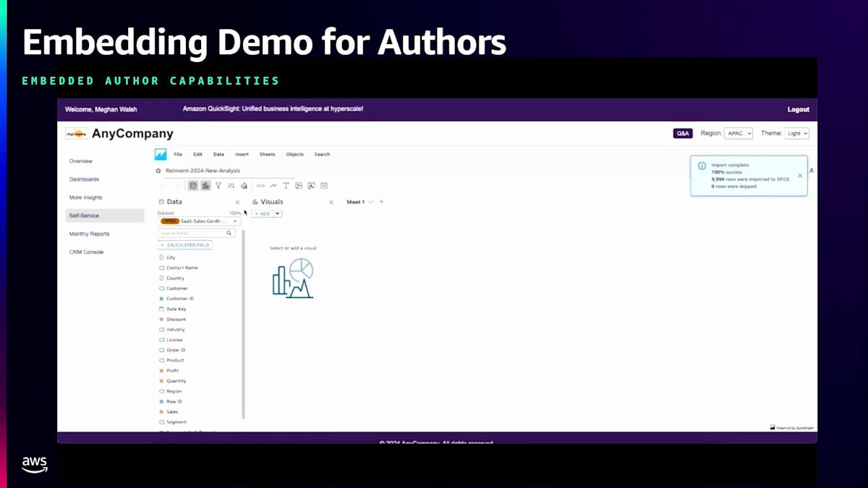Click the Logout link
The width and height of the screenshot is (868, 488).
799,109
